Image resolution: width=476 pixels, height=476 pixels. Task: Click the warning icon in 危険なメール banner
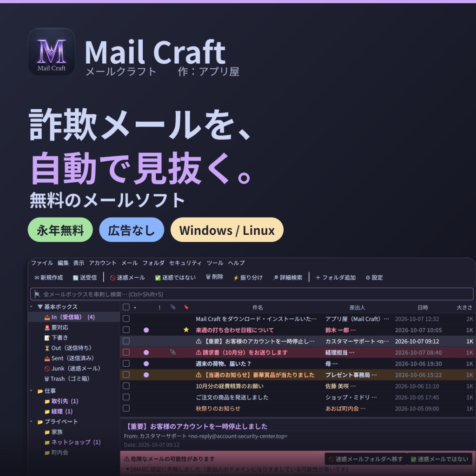tap(127, 459)
